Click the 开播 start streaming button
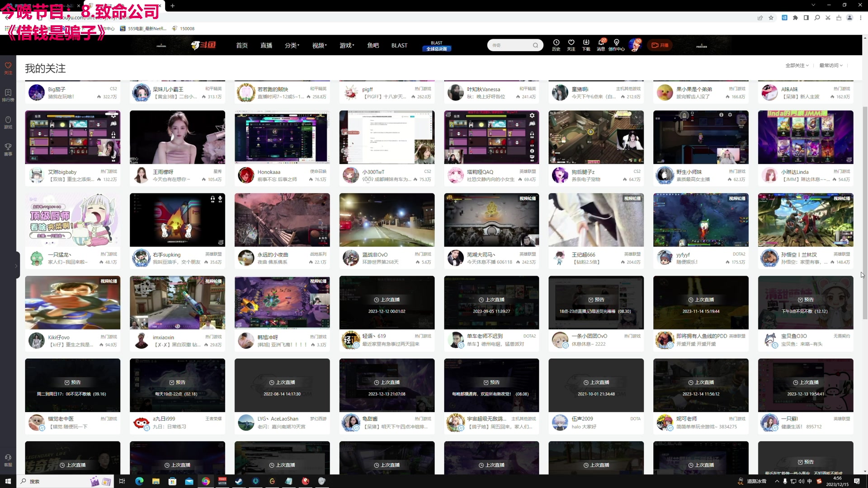 pyautogui.click(x=660, y=45)
